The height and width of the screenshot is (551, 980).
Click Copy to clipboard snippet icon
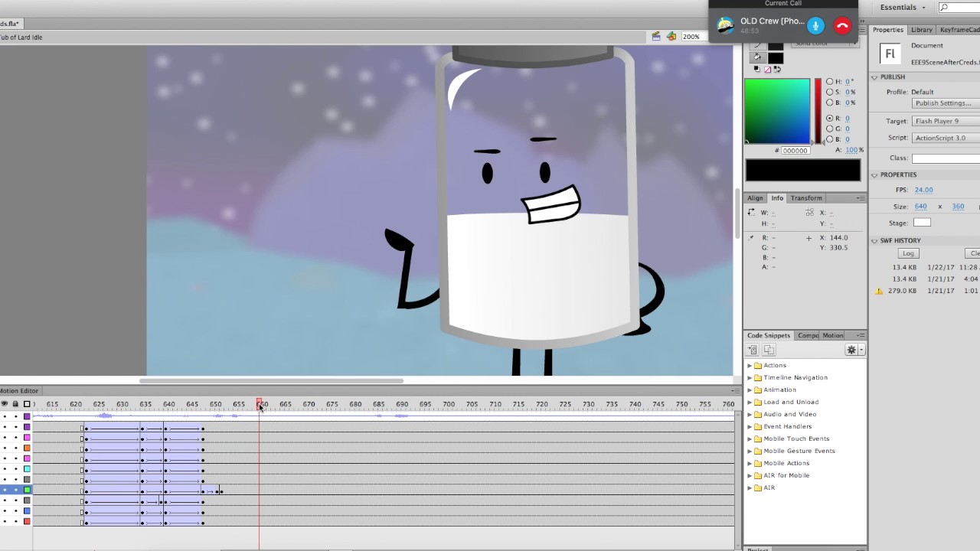point(769,350)
